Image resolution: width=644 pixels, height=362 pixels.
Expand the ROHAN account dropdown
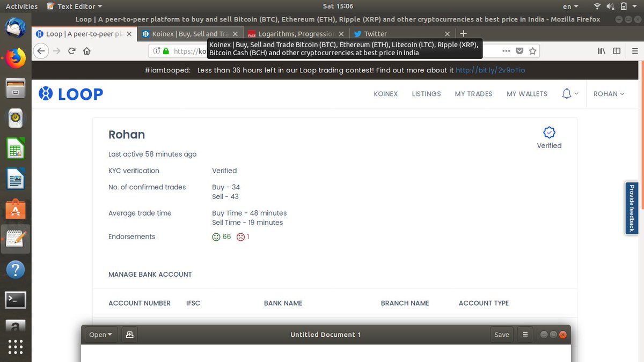609,93
